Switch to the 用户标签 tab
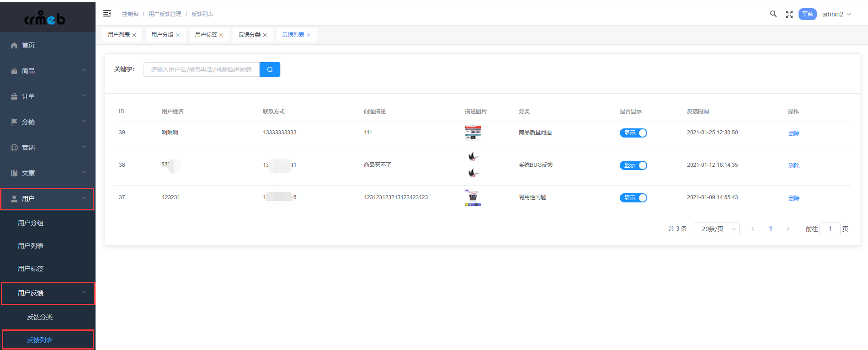Viewport: 868px width, 350px height. [206, 35]
